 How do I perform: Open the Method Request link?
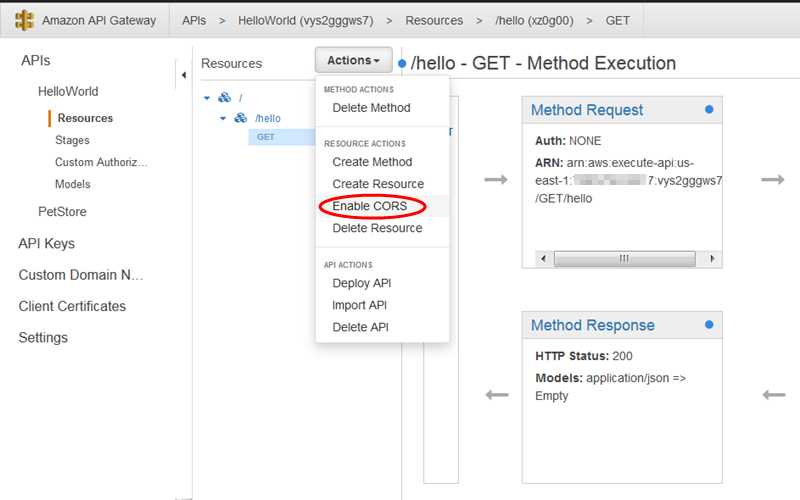[587, 110]
